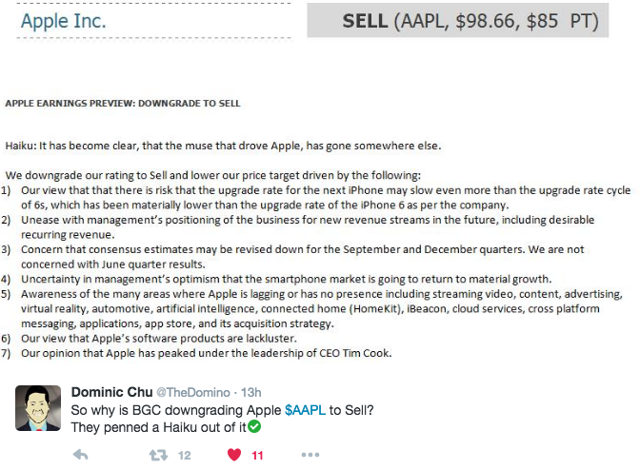Click the Downgrade to Sell headline

click(x=122, y=103)
